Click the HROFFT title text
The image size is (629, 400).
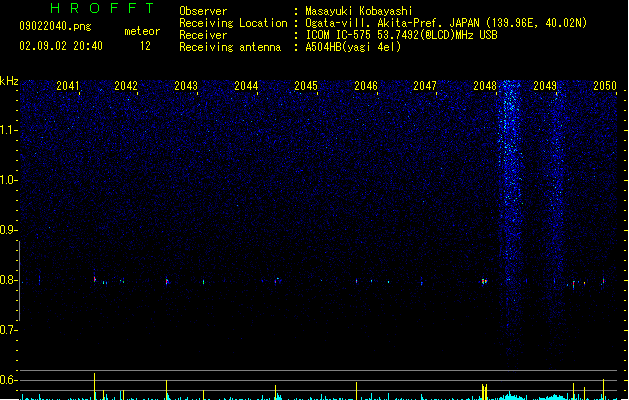click(102, 8)
